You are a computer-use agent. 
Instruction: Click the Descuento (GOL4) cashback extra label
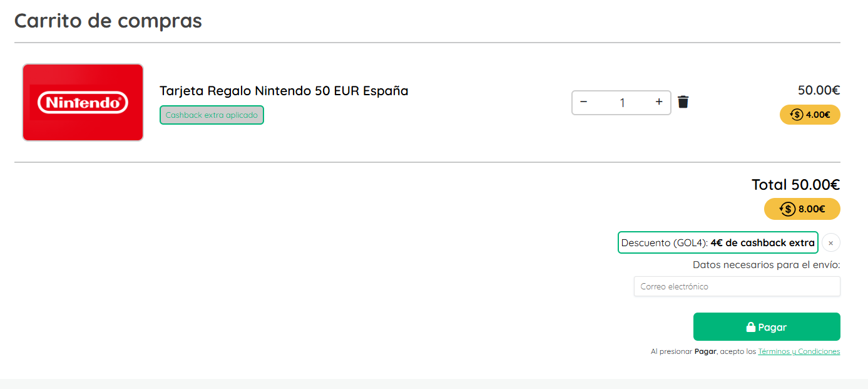[x=718, y=243]
